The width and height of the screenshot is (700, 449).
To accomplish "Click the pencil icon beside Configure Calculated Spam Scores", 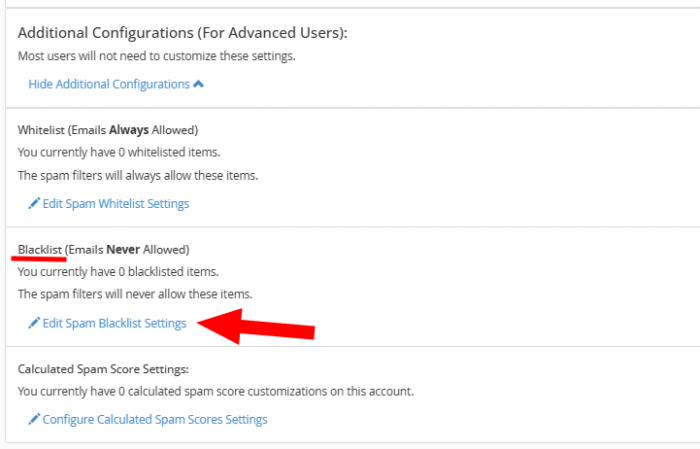I will [x=34, y=420].
